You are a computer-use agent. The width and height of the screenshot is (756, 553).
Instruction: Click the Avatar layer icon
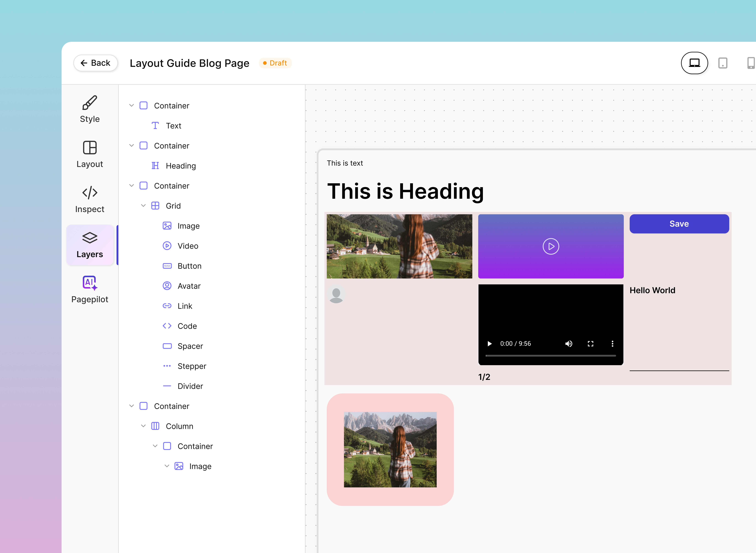[x=167, y=286]
